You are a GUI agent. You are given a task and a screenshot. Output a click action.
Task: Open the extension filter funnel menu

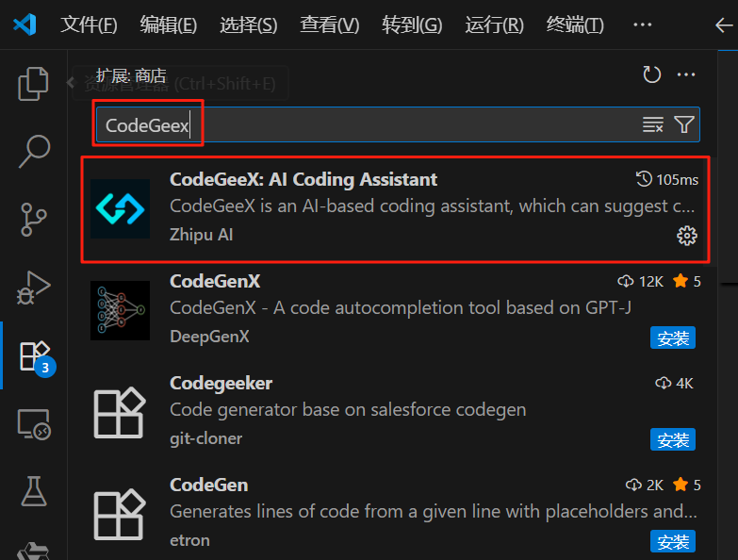pyautogui.click(x=684, y=124)
